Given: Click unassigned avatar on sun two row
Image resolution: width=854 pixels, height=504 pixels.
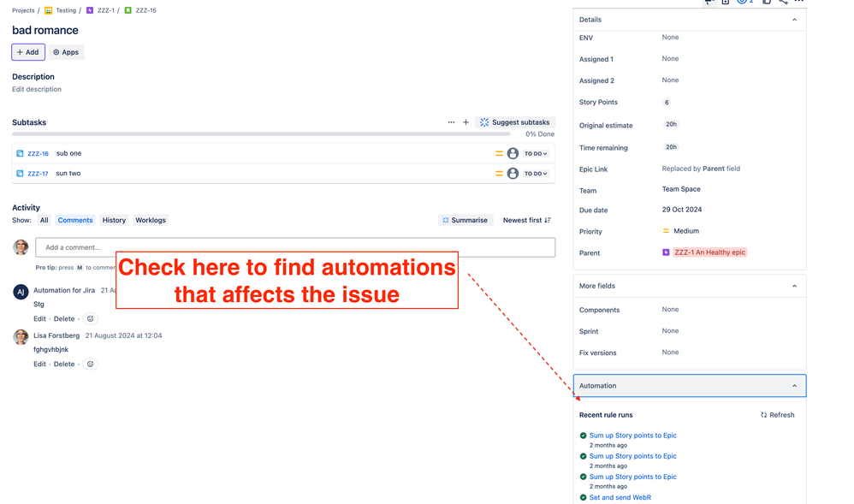Looking at the screenshot, I should [x=513, y=173].
